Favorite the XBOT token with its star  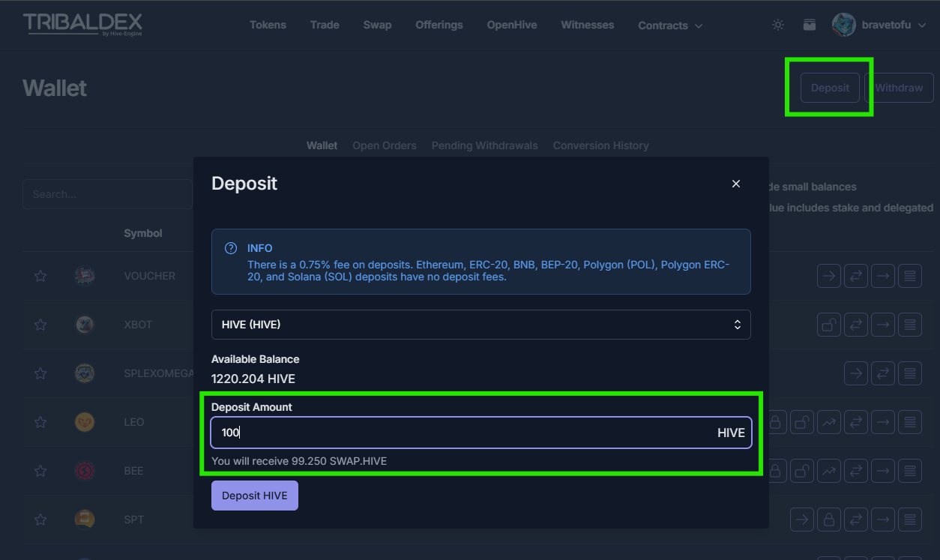(40, 325)
